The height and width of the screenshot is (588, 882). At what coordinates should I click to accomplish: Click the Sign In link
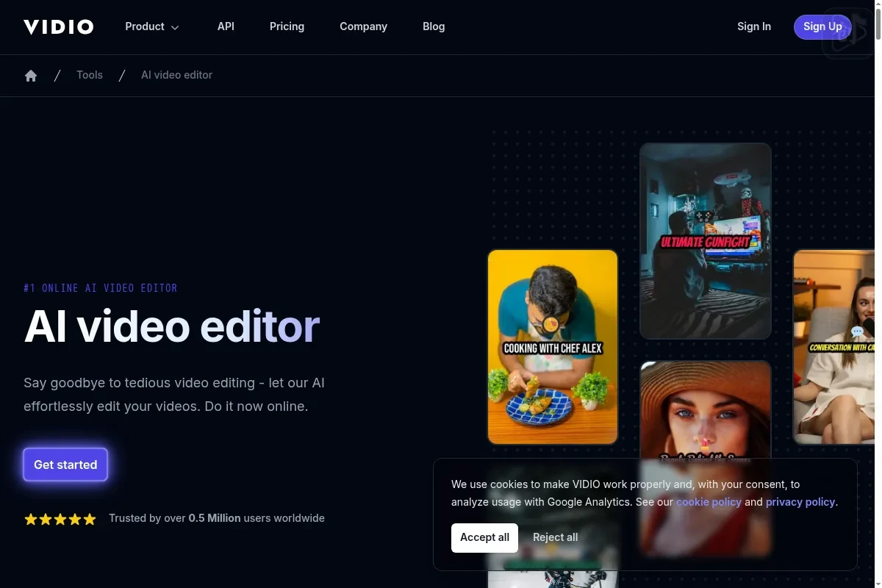pos(753,26)
